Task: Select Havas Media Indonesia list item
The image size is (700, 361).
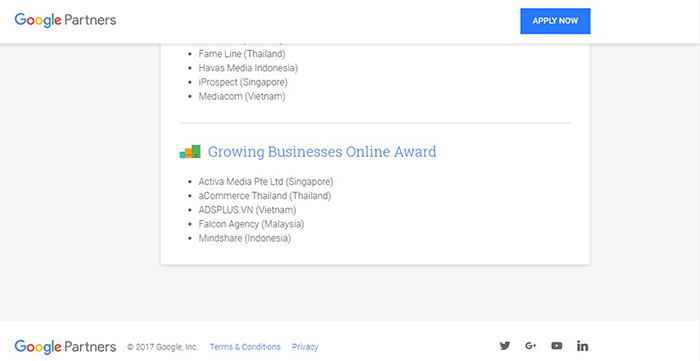Action: (x=248, y=68)
